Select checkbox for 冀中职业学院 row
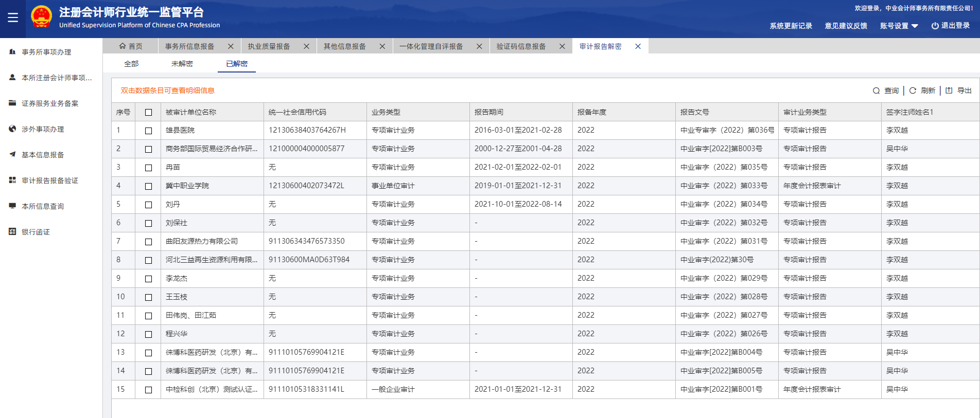Viewport: 980px width, 418px height. (148, 186)
